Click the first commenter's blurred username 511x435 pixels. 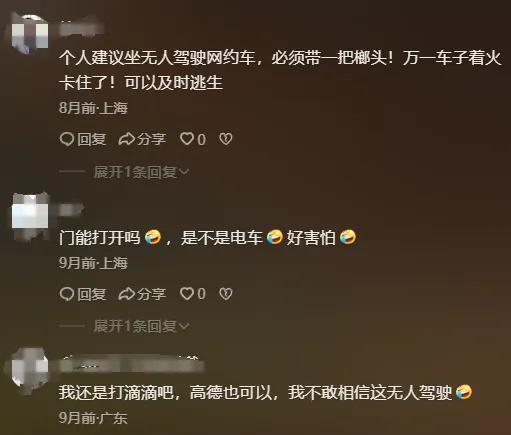click(x=82, y=28)
